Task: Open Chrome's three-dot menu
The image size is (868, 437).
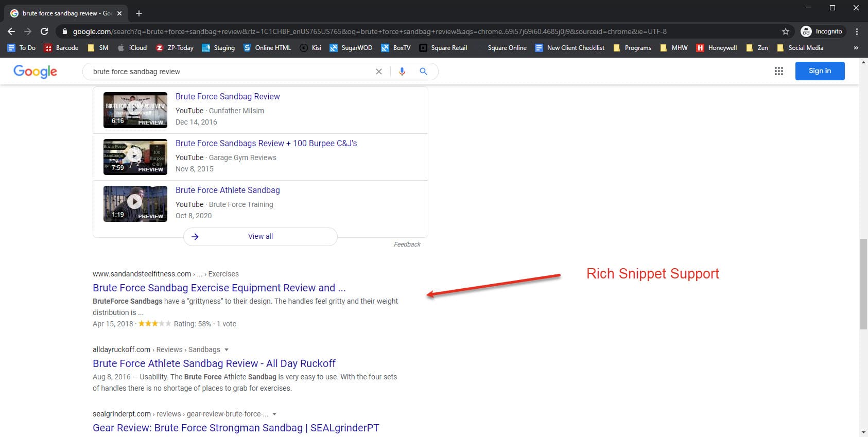Action: point(857,31)
